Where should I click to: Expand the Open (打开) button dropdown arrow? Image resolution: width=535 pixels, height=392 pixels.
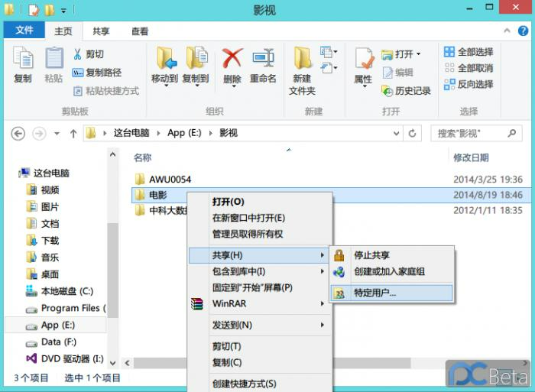pos(419,54)
